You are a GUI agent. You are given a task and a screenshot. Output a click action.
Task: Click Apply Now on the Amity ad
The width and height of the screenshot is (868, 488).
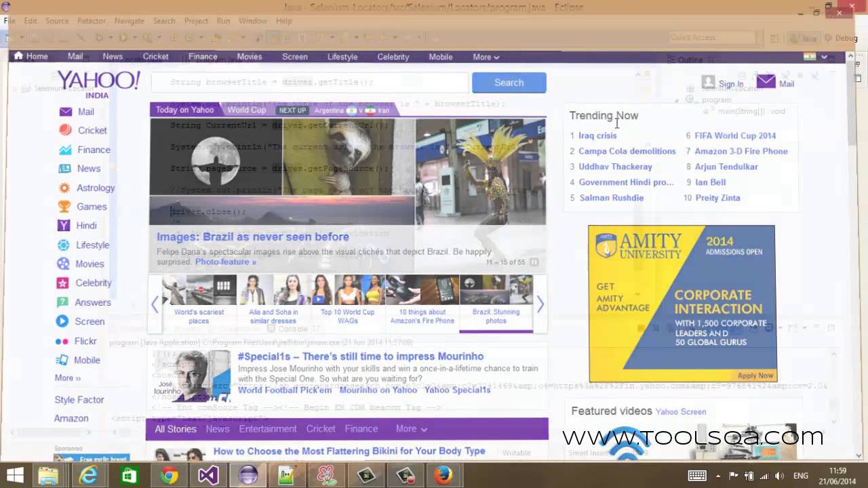point(755,375)
